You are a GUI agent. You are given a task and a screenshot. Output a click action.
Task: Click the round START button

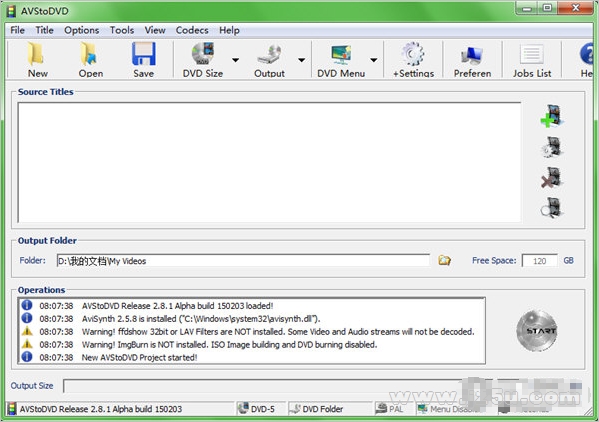[x=537, y=331]
